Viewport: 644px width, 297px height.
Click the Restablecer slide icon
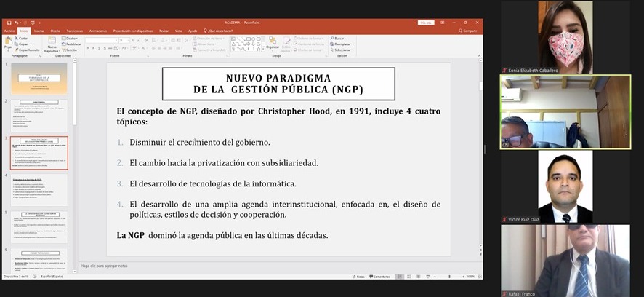pos(64,44)
